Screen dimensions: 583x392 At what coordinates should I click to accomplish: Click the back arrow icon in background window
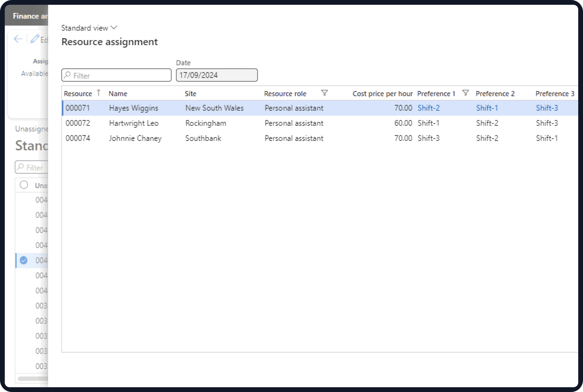click(x=18, y=39)
